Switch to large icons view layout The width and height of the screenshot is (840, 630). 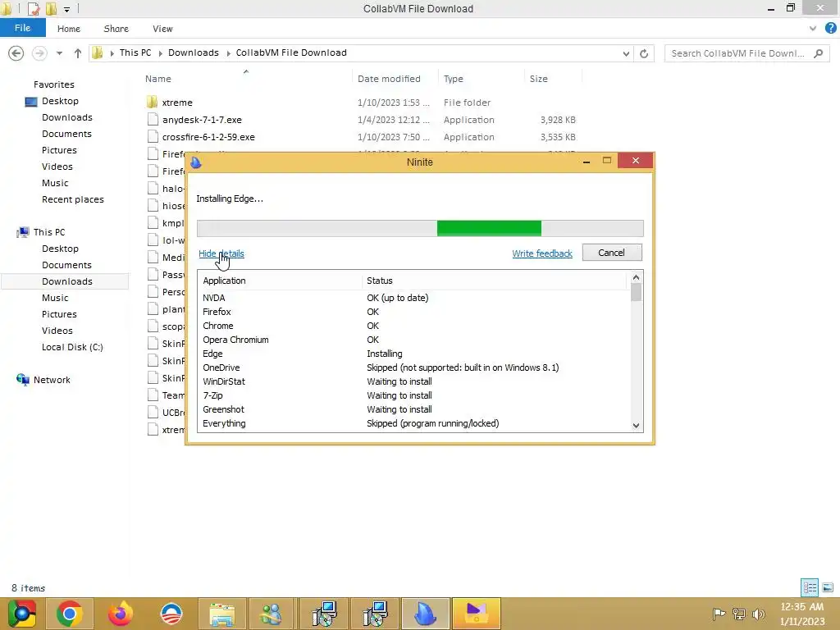click(828, 587)
